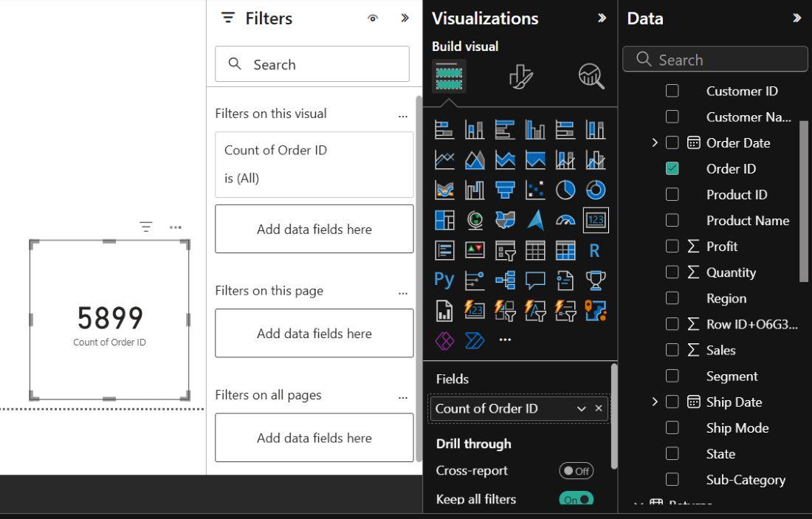Select the treemap visual

(444, 220)
